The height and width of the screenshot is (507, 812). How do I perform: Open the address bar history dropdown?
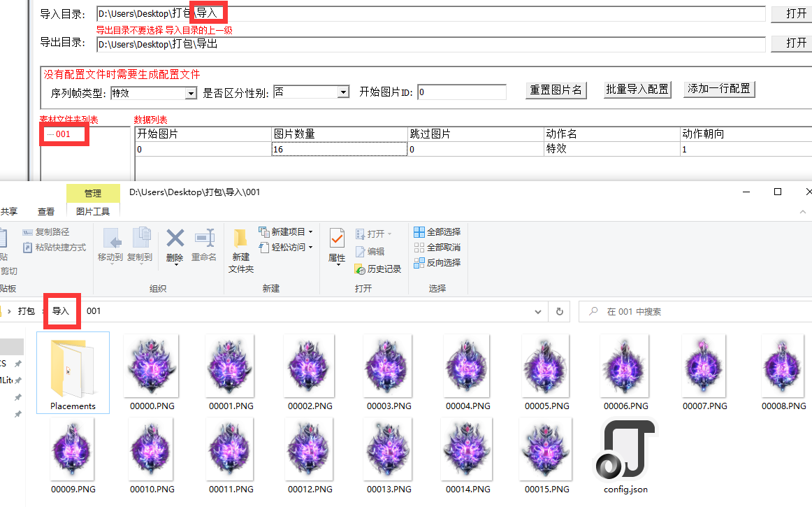(538, 312)
